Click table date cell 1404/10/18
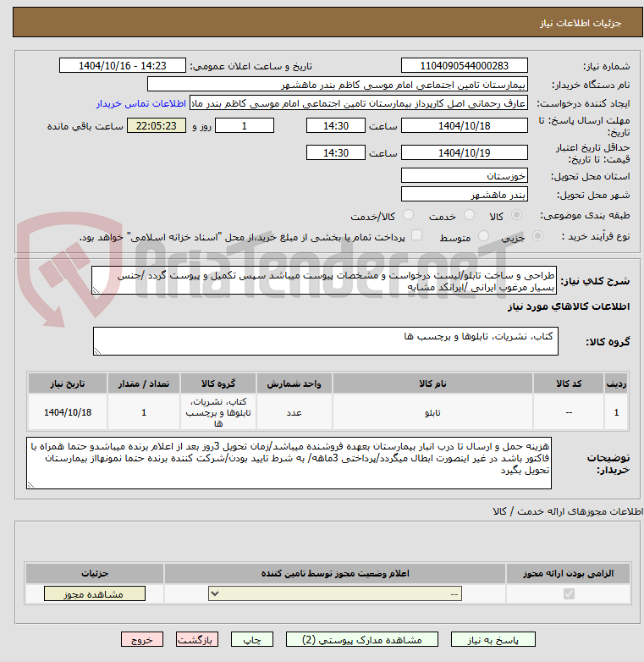 68,412
